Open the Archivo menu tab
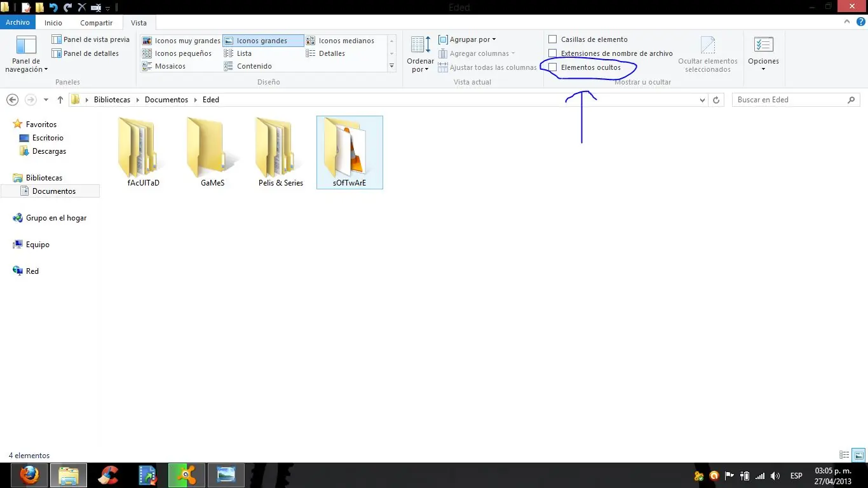Image resolution: width=868 pixels, height=488 pixels. tap(18, 22)
